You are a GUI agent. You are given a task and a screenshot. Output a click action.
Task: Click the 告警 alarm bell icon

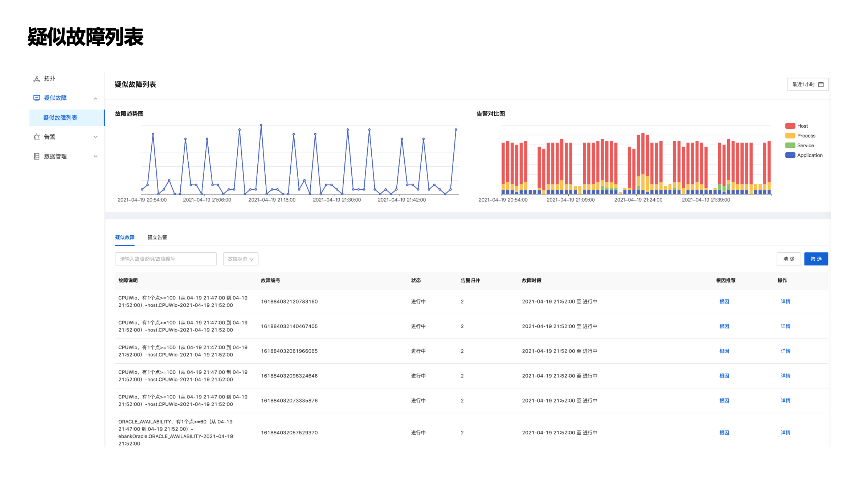point(37,137)
